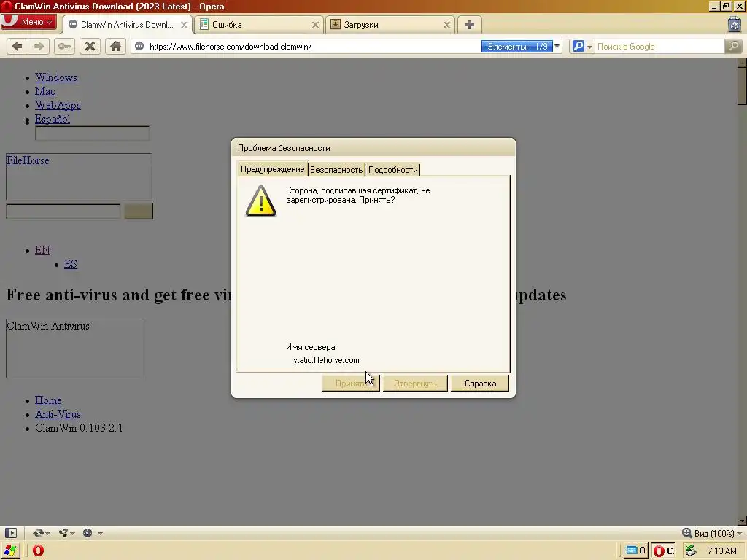Click the zoom magnifier icon in status bar
This screenshot has height=560, width=747.
coord(687,533)
